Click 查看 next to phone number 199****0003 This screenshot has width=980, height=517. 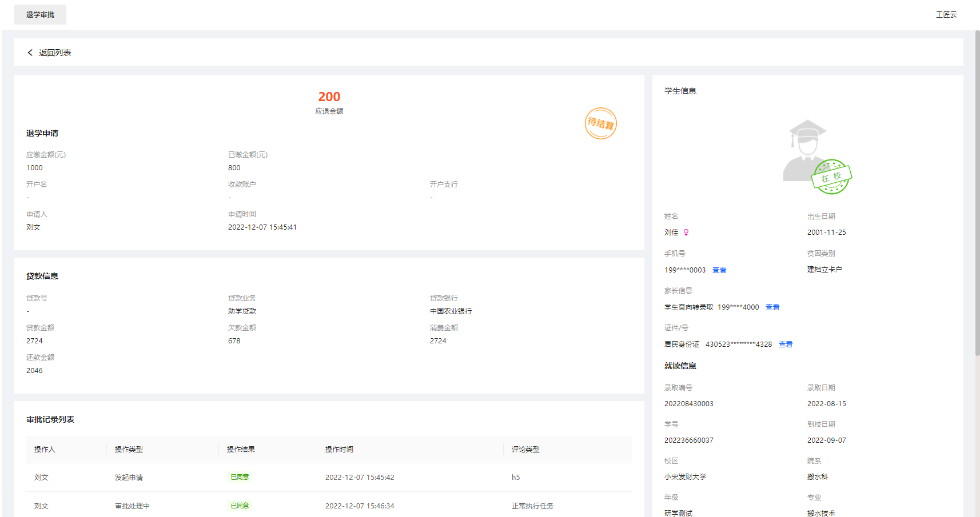click(719, 269)
